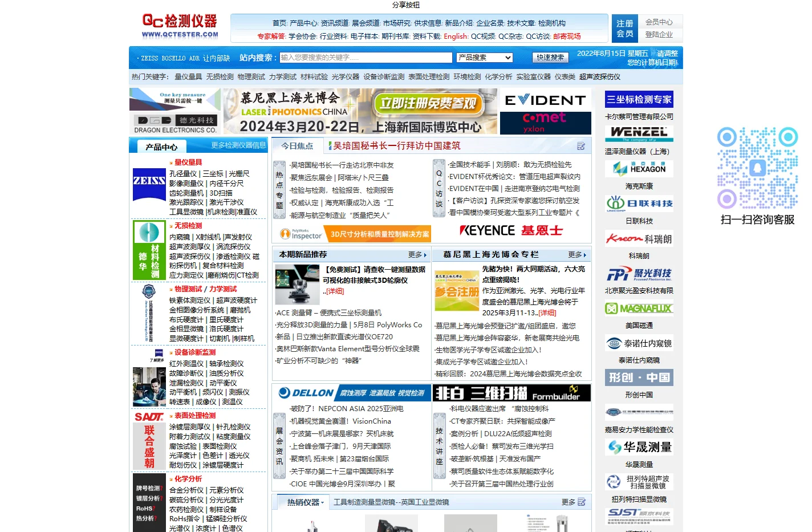The image size is (812, 532).
Task: Open the 专家解答 red link
Action: tap(271, 36)
